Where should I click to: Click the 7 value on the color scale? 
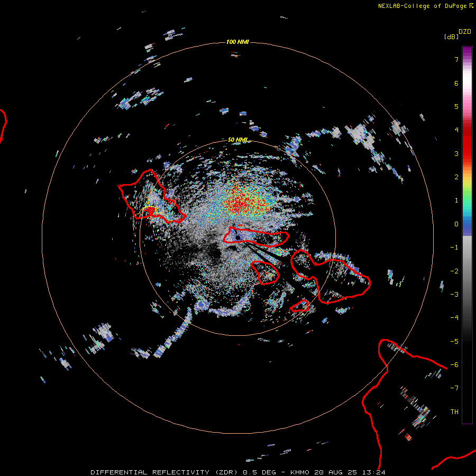(x=456, y=59)
